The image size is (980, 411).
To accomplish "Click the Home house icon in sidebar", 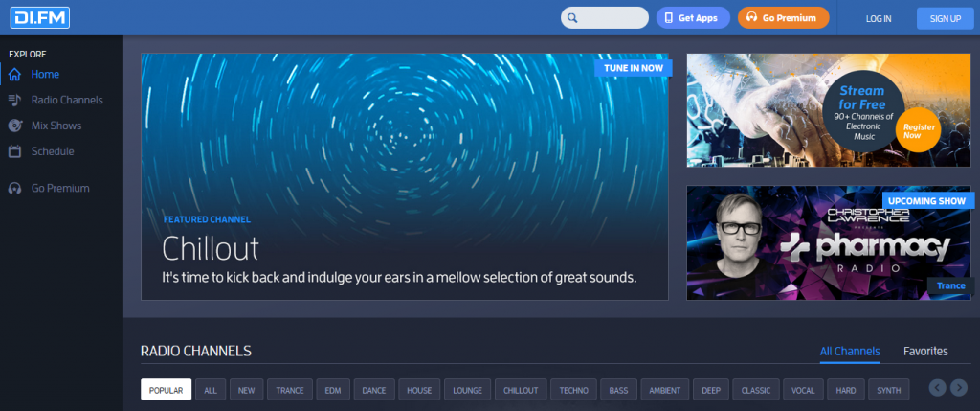I will [x=15, y=75].
